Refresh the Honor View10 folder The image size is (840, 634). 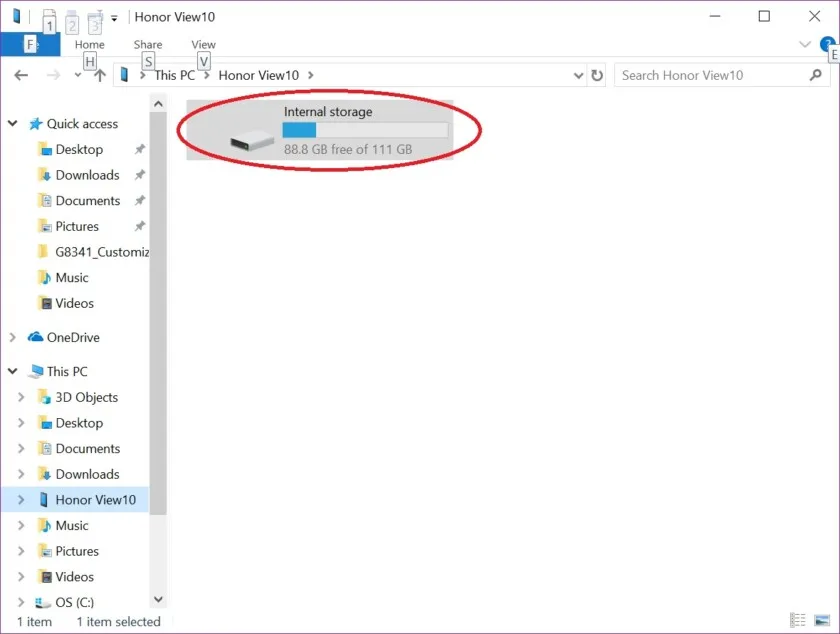[x=597, y=75]
